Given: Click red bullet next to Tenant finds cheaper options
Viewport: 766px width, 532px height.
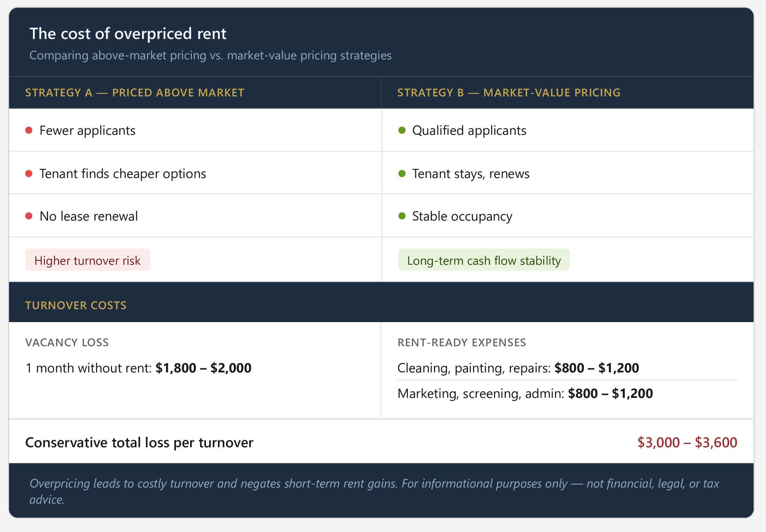Looking at the screenshot, I should pyautogui.click(x=29, y=174).
